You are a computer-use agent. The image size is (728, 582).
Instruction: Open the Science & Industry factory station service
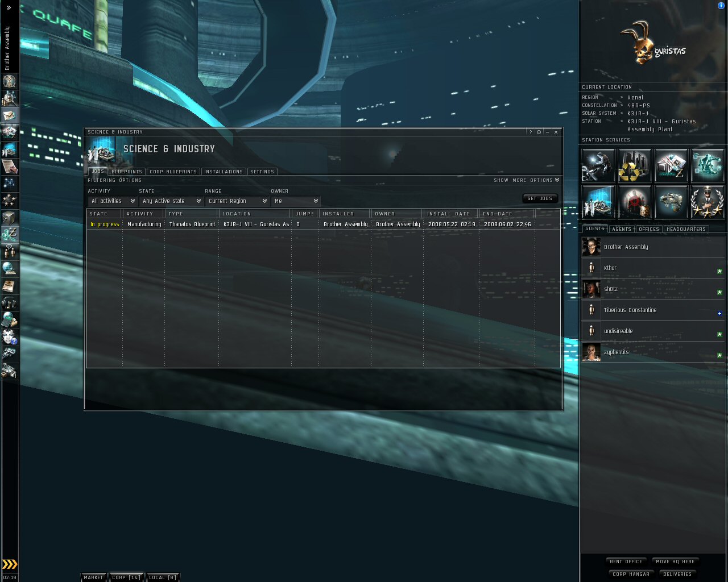[598, 202]
